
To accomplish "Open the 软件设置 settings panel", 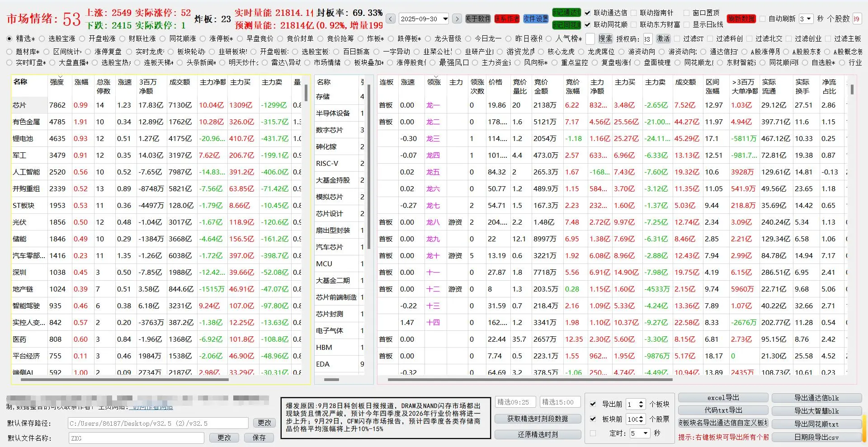I will tap(536, 19).
